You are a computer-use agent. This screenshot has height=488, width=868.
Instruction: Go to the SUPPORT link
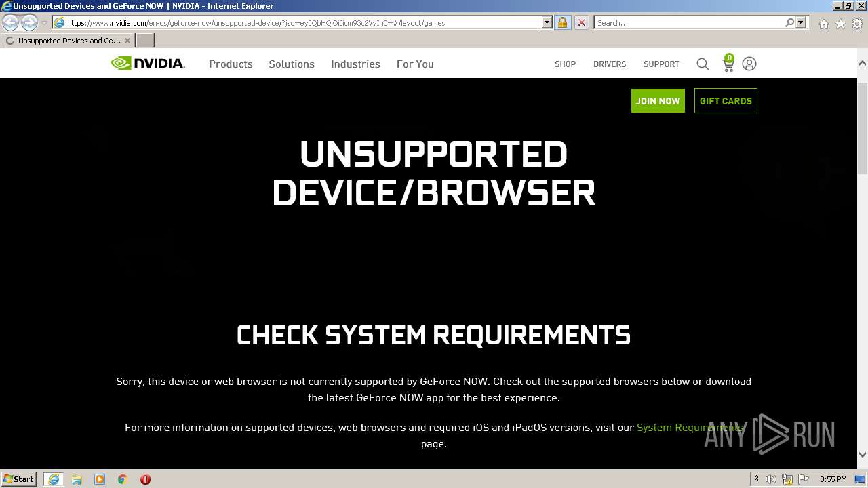coord(661,64)
